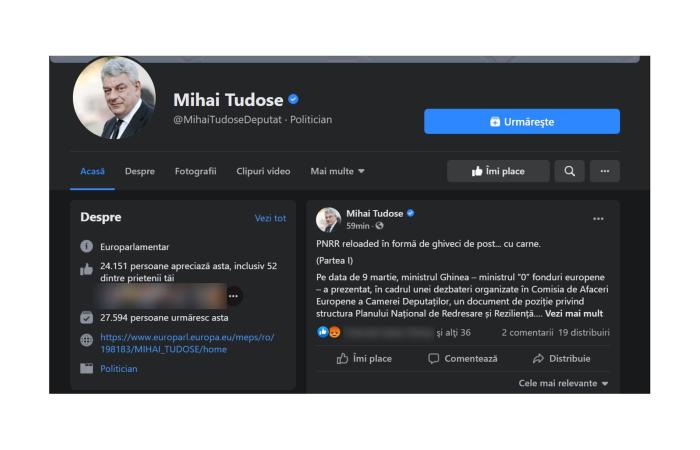Click the Îmi place page button
Viewport: 700px width, 450px height.
pyautogui.click(x=498, y=171)
